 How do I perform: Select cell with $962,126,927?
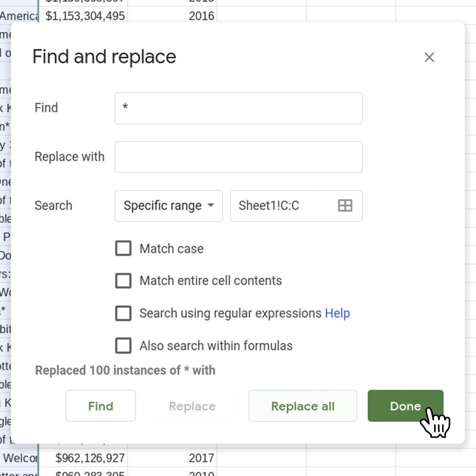[83, 458]
